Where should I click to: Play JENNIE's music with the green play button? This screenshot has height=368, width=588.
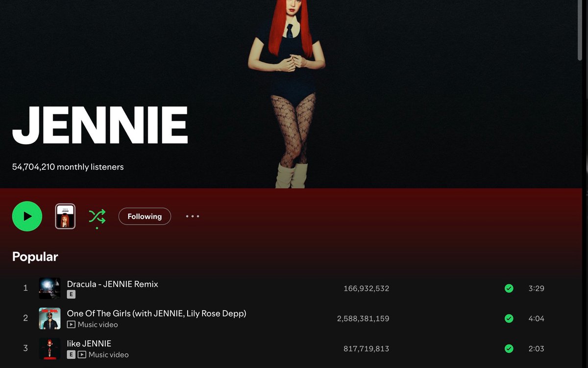(27, 216)
